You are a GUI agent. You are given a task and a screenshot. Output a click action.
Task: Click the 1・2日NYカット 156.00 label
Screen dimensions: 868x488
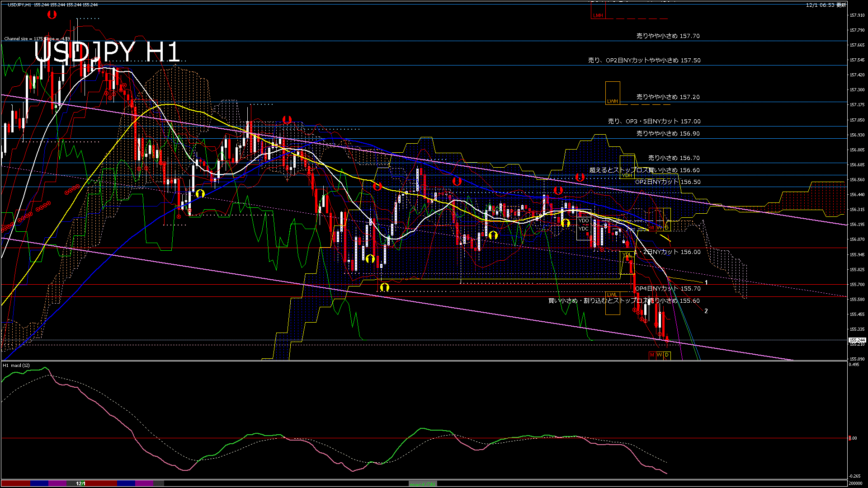[x=667, y=252]
